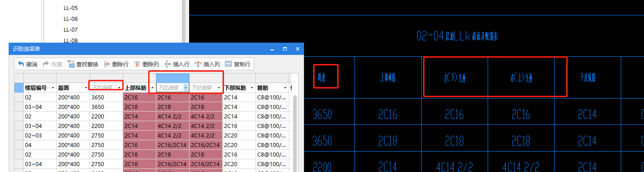Click the CAD table title 02~04层砼LLk截面及配筋表
644x172 pixels.
point(457,36)
